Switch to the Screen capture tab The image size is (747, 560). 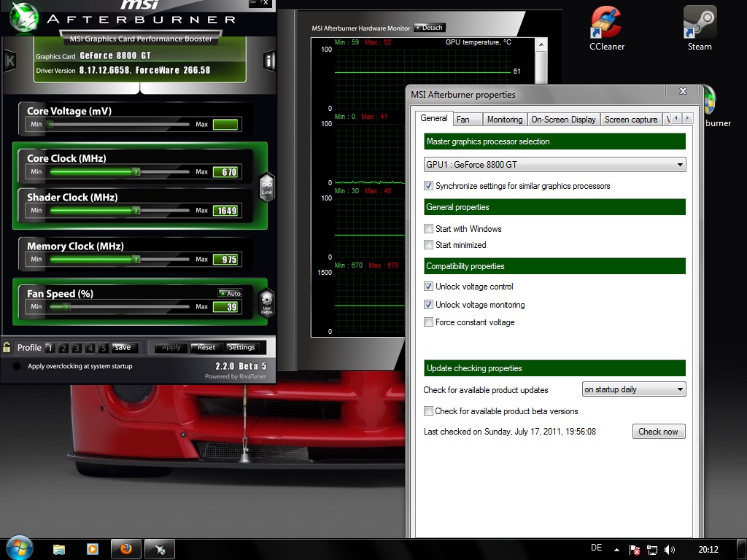coord(631,120)
